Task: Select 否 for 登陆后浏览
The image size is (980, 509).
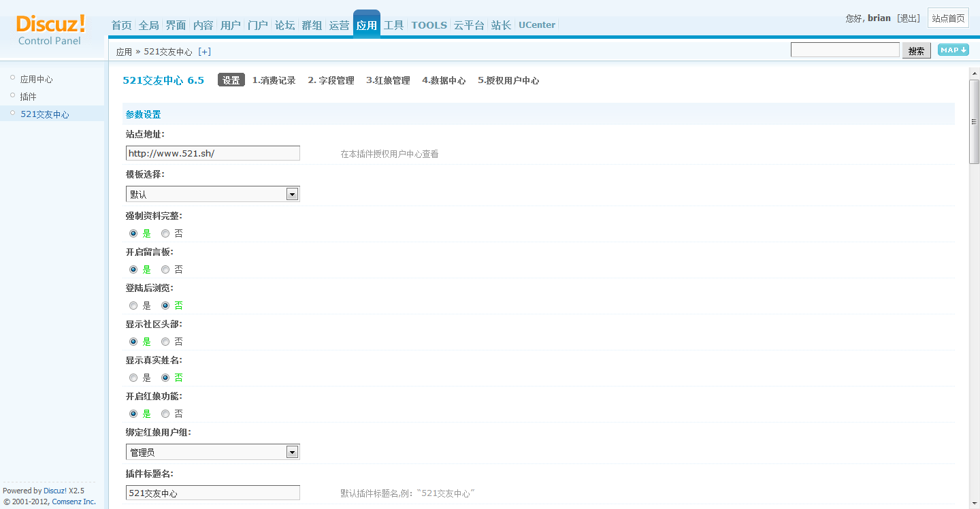Action: [165, 306]
